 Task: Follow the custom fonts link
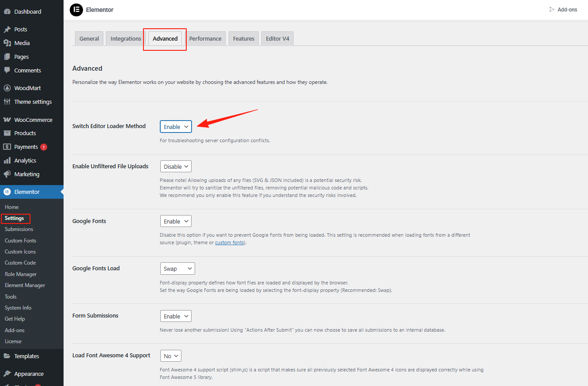[x=230, y=242]
